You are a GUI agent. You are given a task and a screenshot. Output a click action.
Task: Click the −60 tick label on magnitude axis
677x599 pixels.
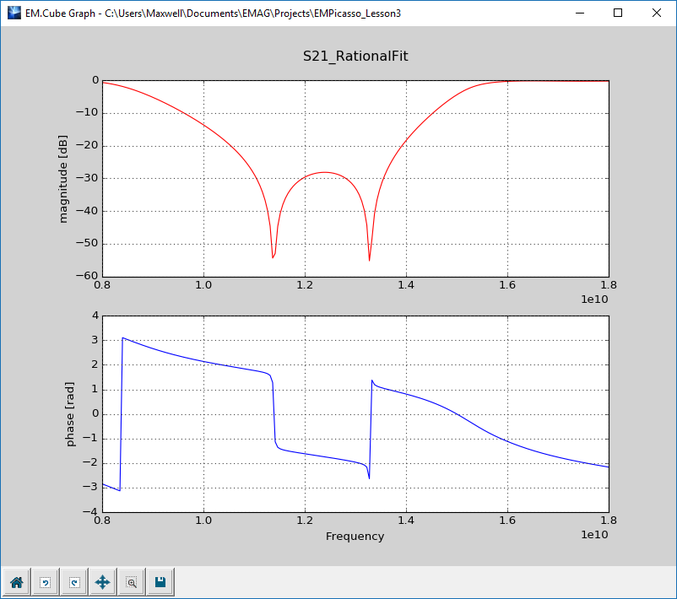(x=87, y=276)
